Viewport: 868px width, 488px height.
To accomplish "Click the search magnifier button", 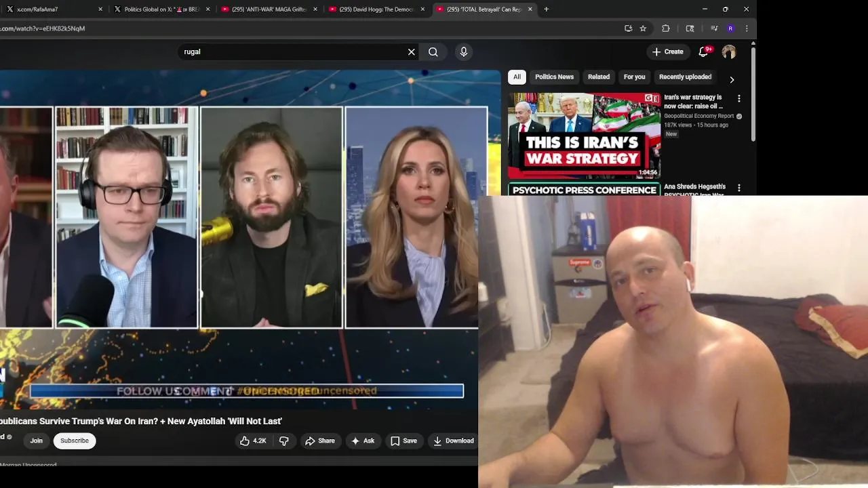I will pos(433,52).
